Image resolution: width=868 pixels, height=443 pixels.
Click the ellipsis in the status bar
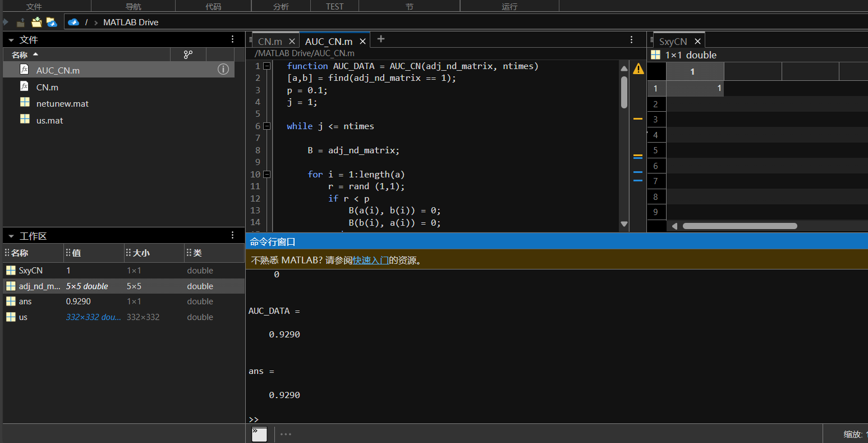coord(286,434)
